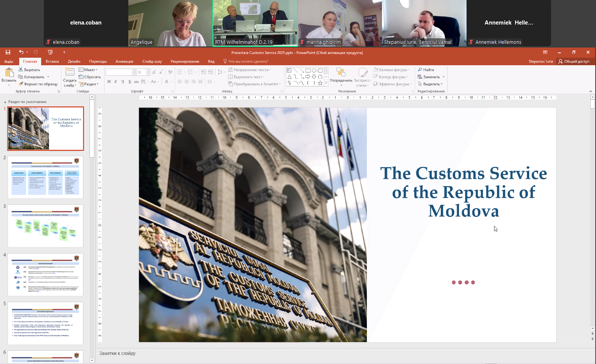596x364 pixels.
Task: Save the presentation with the floppy icon
Action: click(8, 52)
